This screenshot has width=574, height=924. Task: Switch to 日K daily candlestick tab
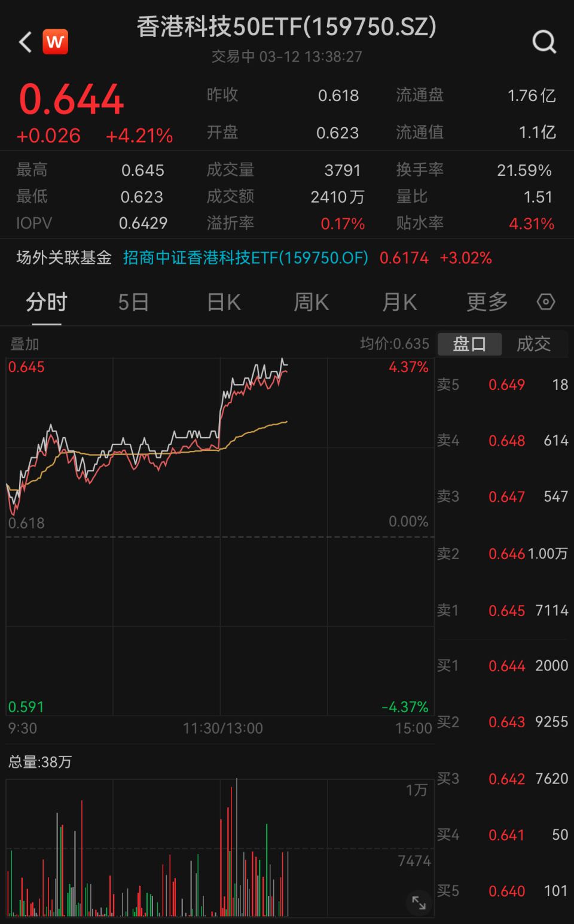[224, 303]
